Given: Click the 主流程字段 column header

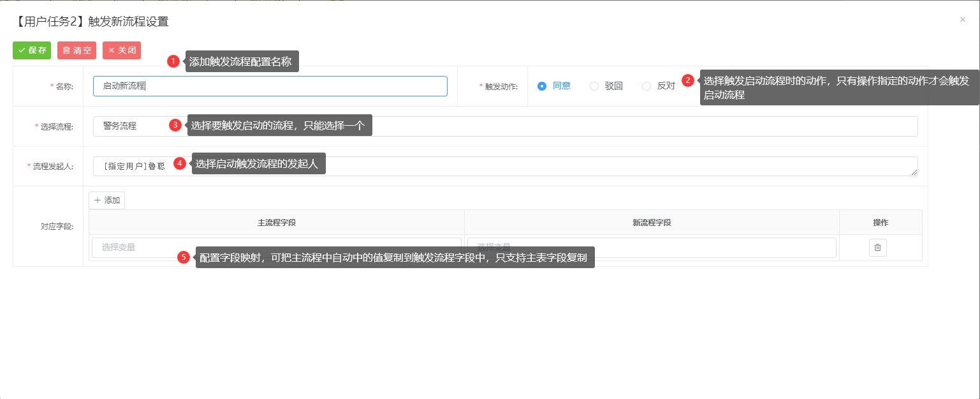Looking at the screenshot, I should (276, 223).
